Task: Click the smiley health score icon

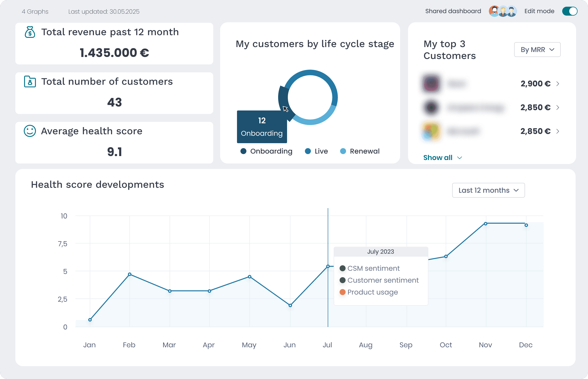Action: click(x=29, y=131)
